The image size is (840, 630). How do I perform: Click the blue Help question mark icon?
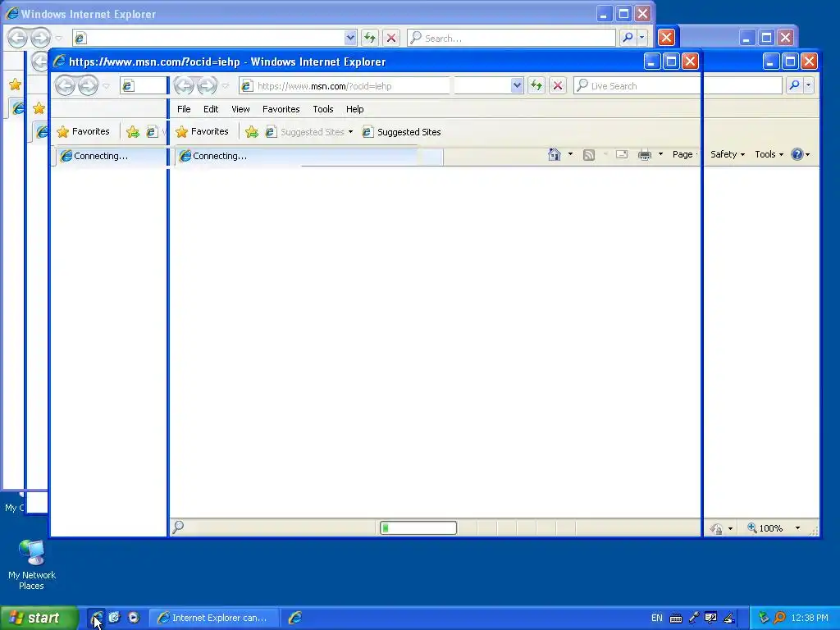tap(797, 154)
